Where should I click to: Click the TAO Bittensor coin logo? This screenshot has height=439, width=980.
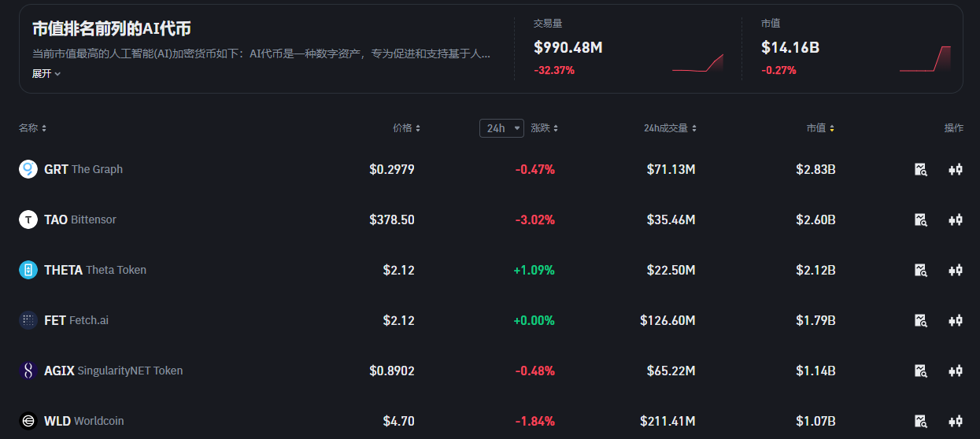coord(28,219)
